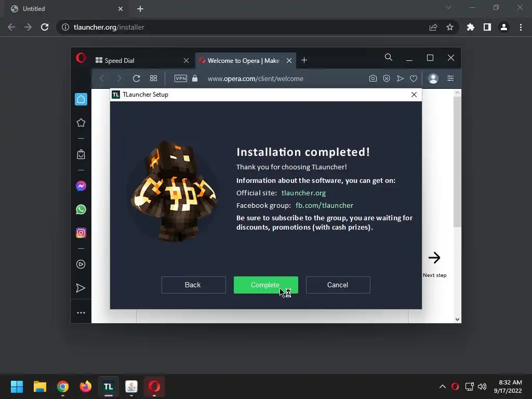Open the fb.com/tlauncher Facebook group link
The image size is (532, 399).
tap(324, 205)
